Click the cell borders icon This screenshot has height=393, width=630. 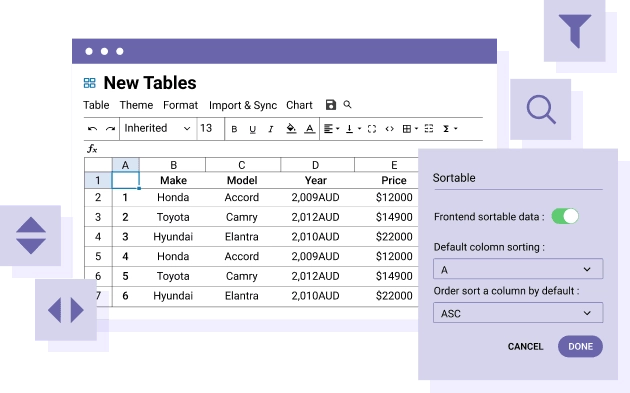click(x=407, y=129)
